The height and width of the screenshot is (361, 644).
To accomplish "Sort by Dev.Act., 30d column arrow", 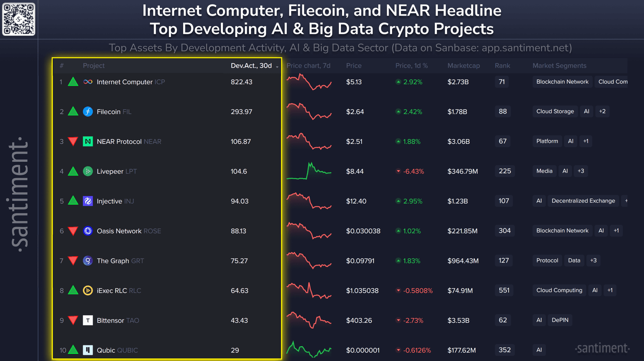I will [x=277, y=66].
